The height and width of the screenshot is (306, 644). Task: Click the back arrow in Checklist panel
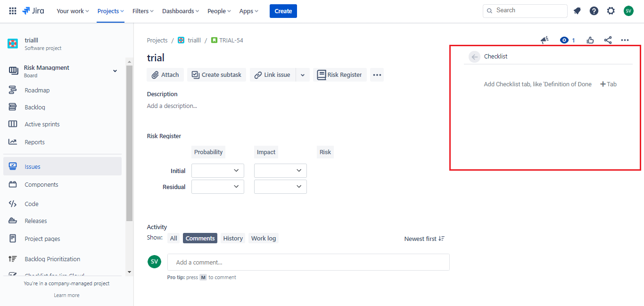(474, 57)
